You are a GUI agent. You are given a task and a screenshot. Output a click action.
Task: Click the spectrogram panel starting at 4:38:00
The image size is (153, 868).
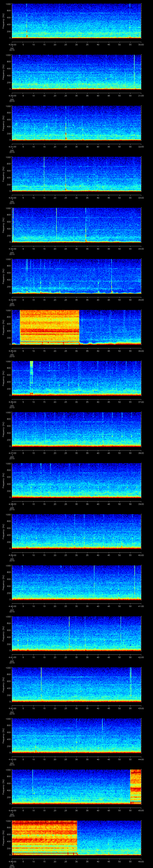(x=77, y=481)
